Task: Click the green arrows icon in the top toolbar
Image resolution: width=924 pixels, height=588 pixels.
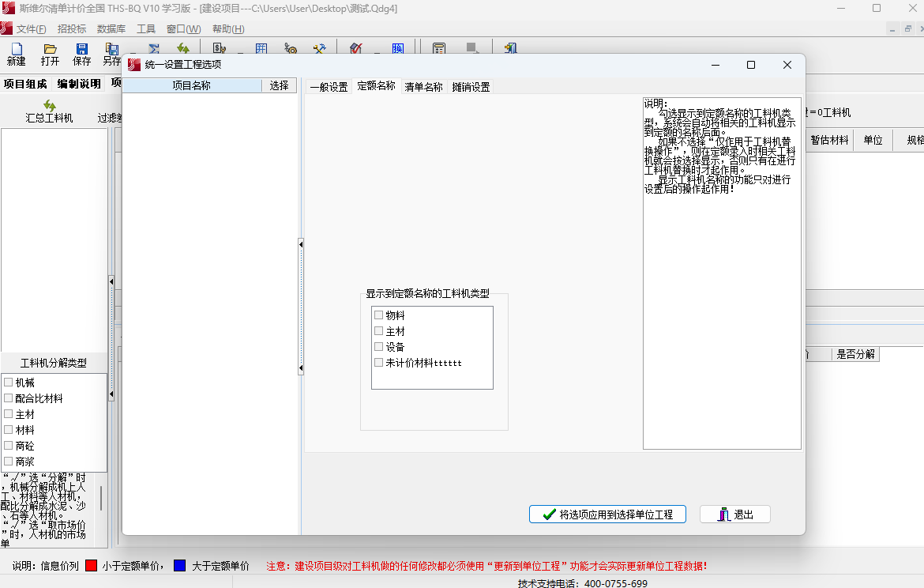Action: 183,47
